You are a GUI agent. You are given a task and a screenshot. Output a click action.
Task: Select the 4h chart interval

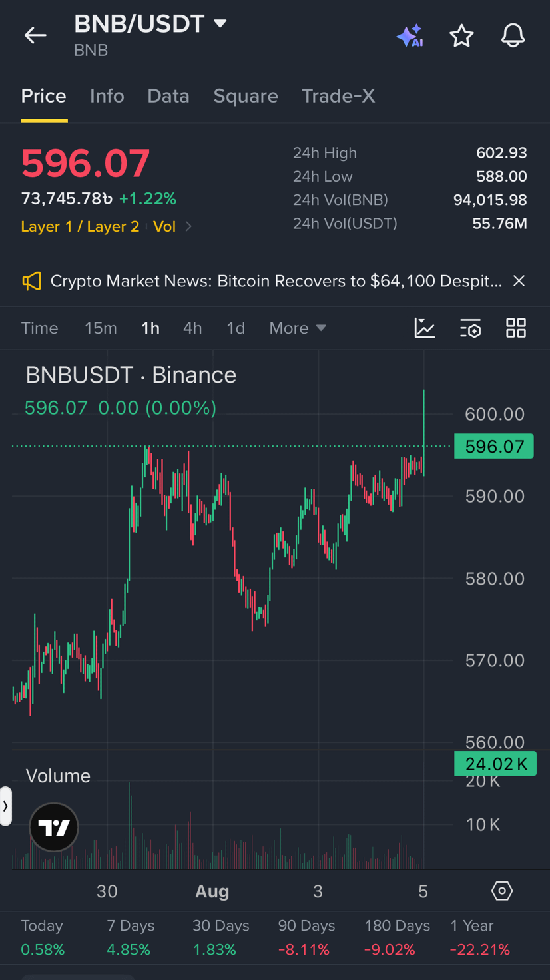(x=192, y=328)
